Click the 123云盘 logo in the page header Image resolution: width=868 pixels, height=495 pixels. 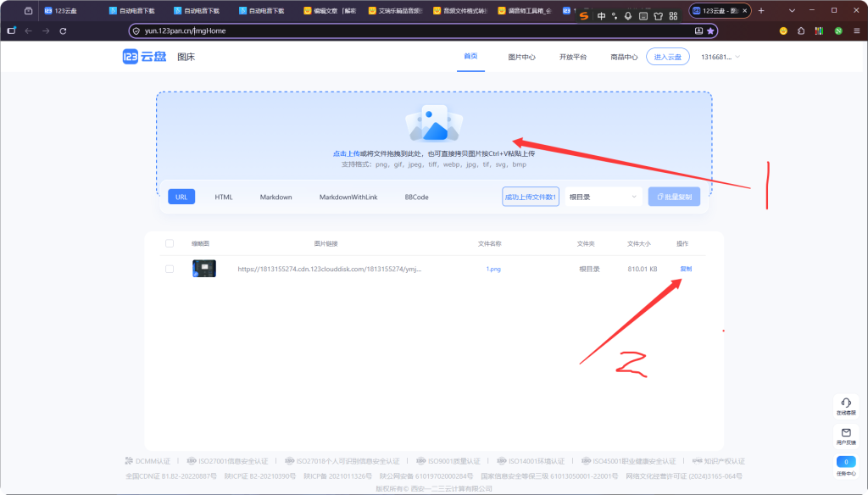[144, 57]
